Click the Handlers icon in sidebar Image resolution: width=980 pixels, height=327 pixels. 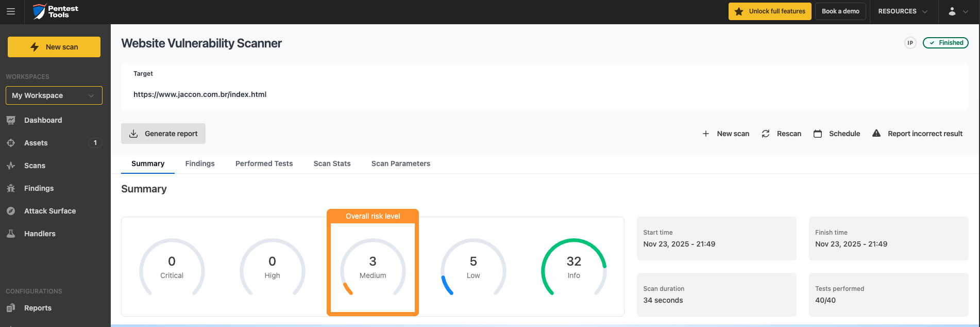pos(11,234)
